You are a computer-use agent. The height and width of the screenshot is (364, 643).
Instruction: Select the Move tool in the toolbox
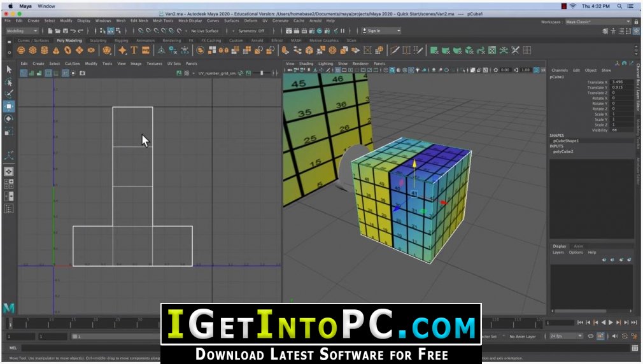[9, 106]
